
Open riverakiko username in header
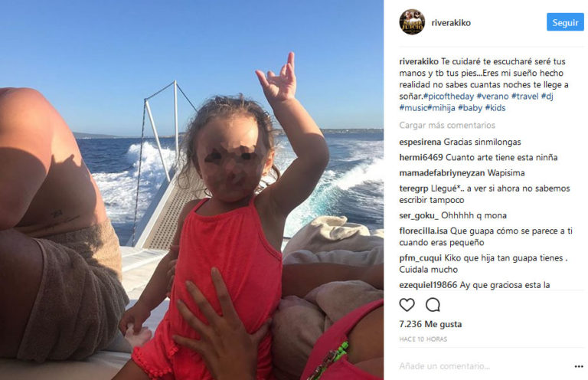coord(451,23)
